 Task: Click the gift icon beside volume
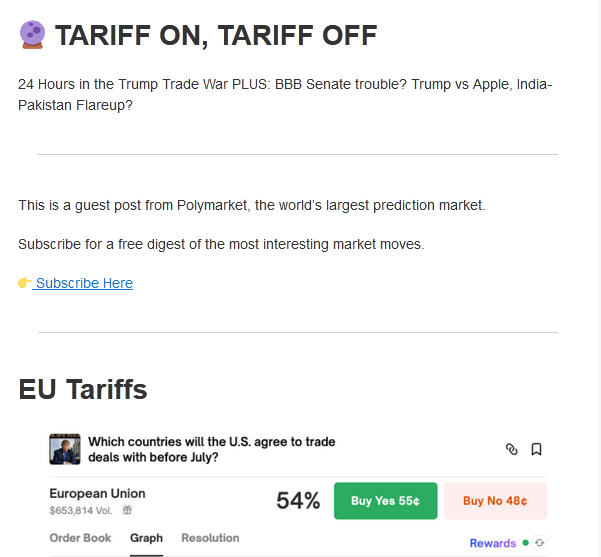(127, 510)
